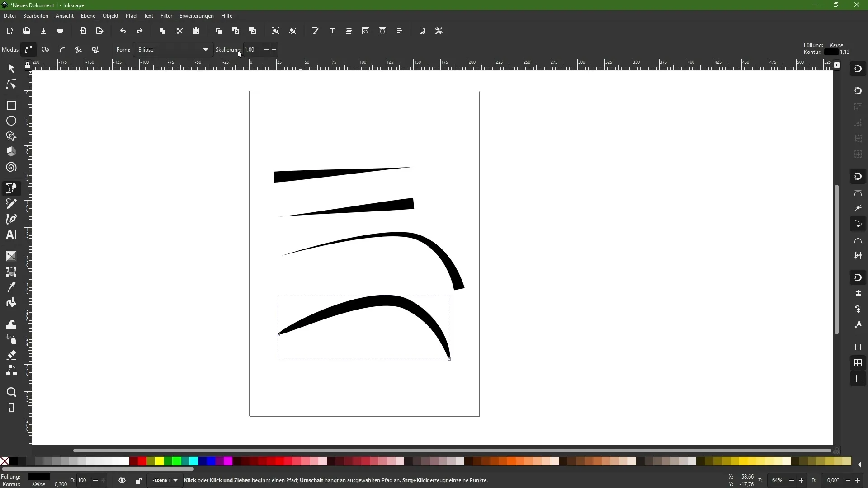The height and width of the screenshot is (488, 868).
Task: Open the Form Ellipse dropdown
Action: click(173, 50)
